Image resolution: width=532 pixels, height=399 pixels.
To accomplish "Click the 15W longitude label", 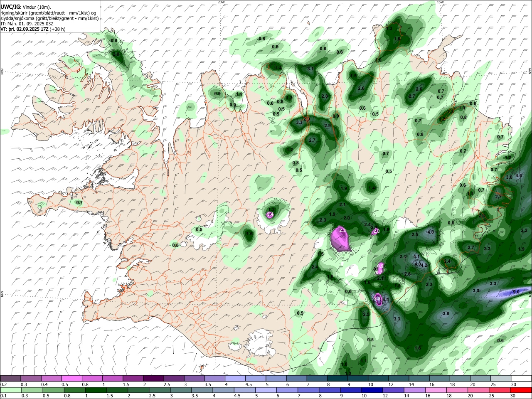I will pos(440,2).
